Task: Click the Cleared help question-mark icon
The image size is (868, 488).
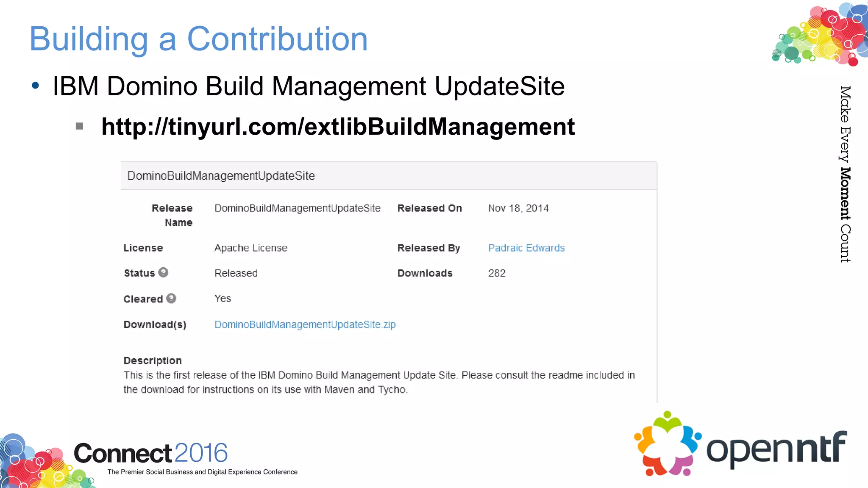Action: pos(171,298)
